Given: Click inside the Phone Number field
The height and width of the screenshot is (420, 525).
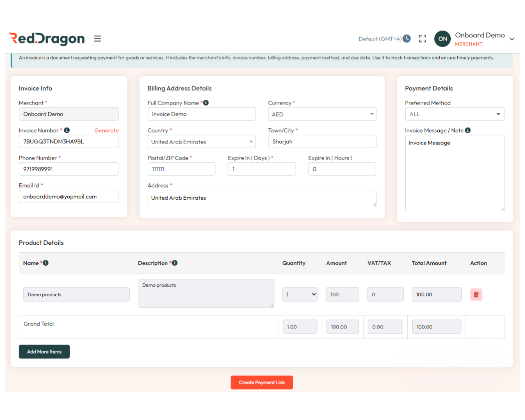Looking at the screenshot, I should coord(68,169).
